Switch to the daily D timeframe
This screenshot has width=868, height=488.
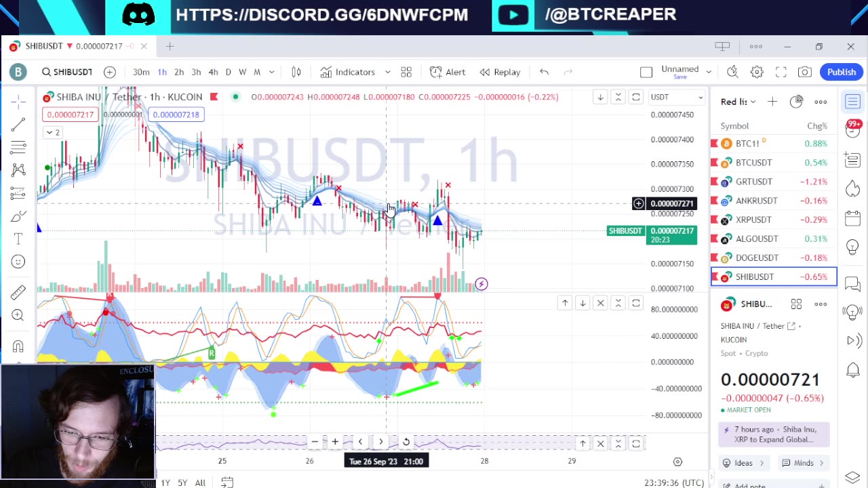coord(228,72)
